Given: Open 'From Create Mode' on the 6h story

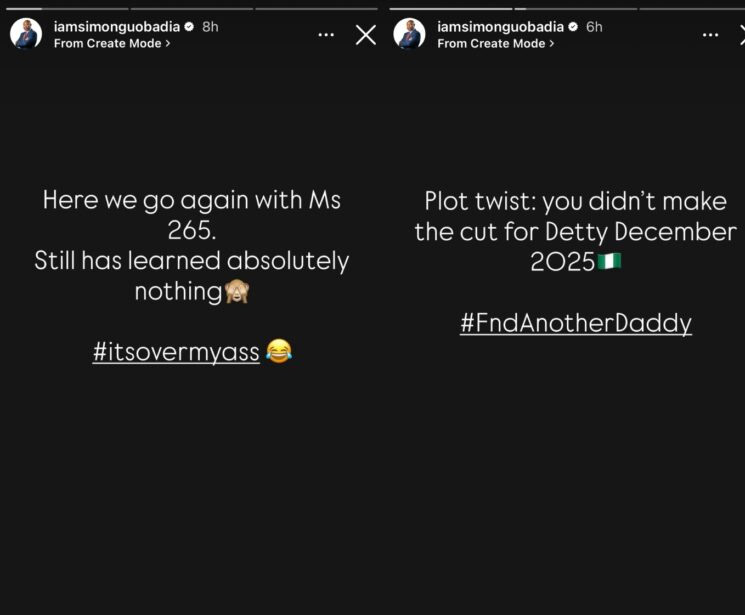Looking at the screenshot, I should 496,43.
